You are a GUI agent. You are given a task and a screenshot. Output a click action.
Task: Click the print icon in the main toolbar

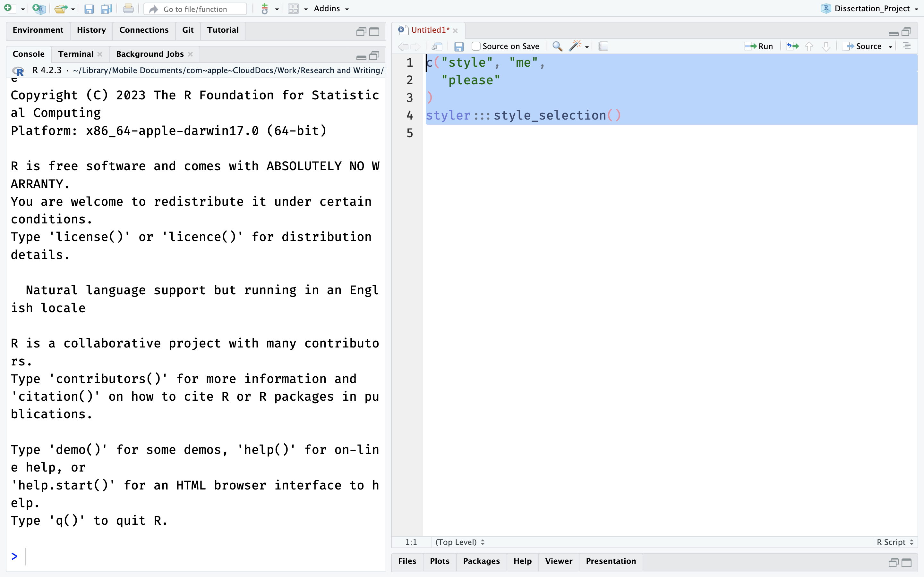(128, 8)
